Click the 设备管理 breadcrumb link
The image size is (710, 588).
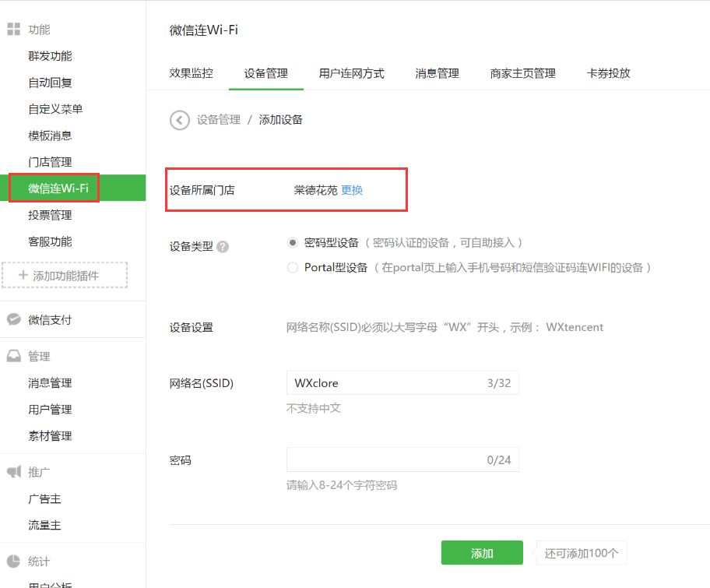click(x=218, y=120)
